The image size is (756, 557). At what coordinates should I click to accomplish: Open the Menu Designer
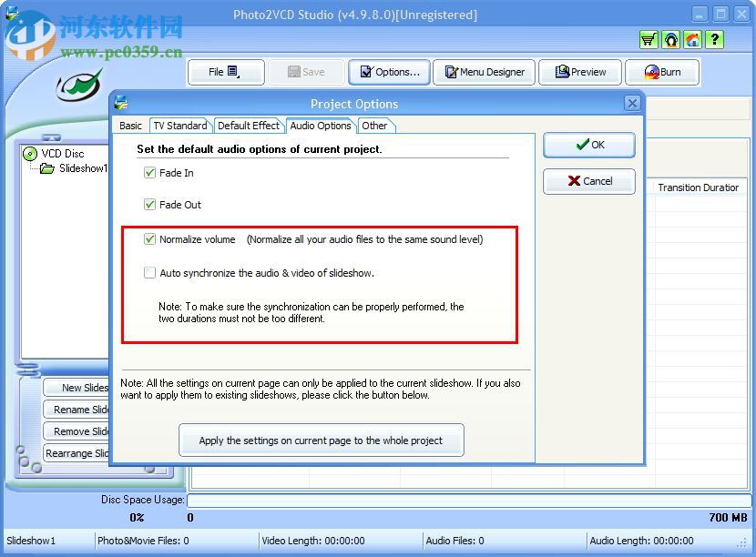point(484,72)
